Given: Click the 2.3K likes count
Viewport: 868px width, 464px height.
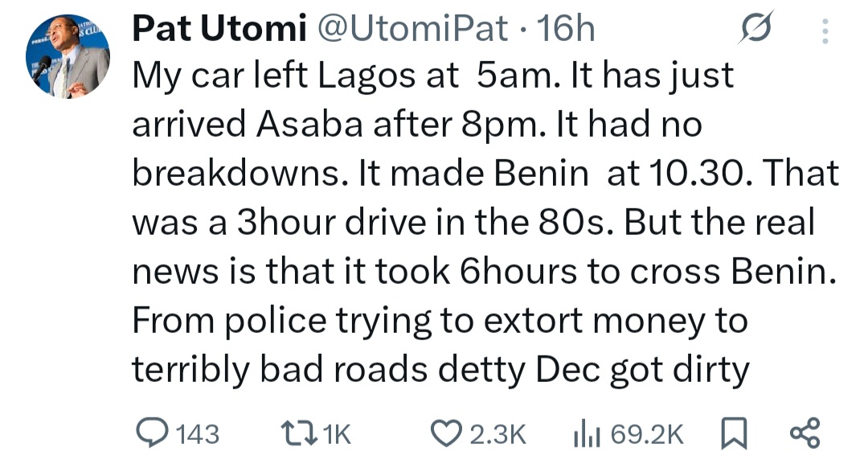Looking at the screenshot, I should [x=495, y=434].
